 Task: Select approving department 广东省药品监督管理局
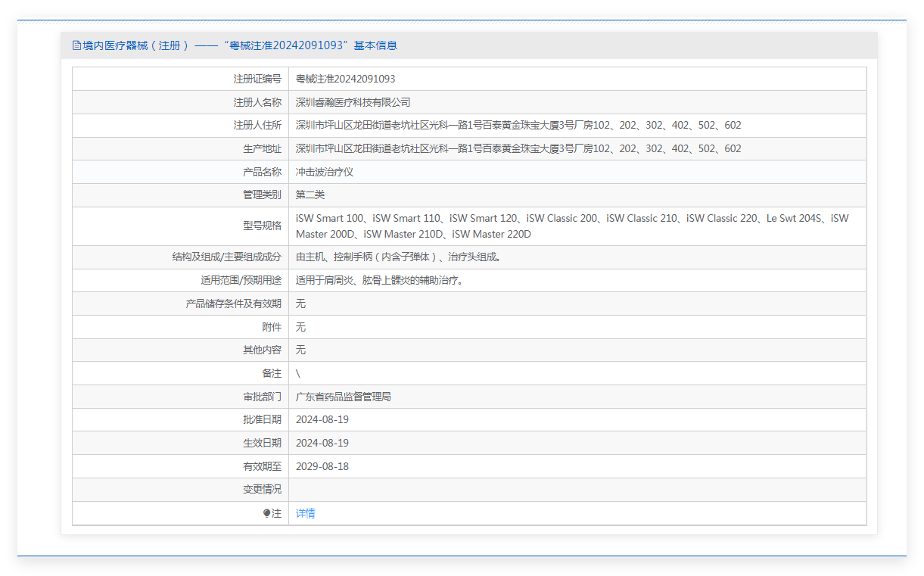(343, 397)
